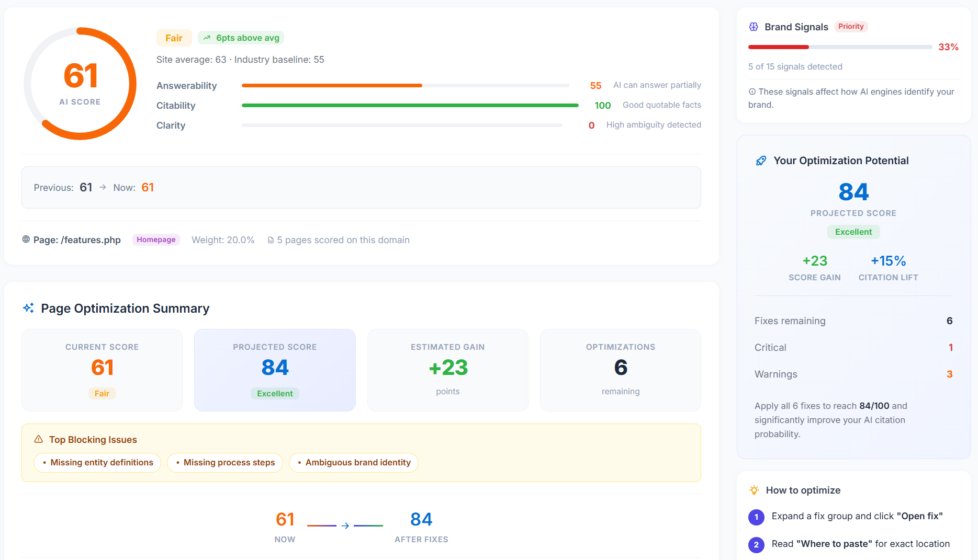978x560 pixels.
Task: Click the lightbulb icon next to How to optimize
Action: (754, 490)
